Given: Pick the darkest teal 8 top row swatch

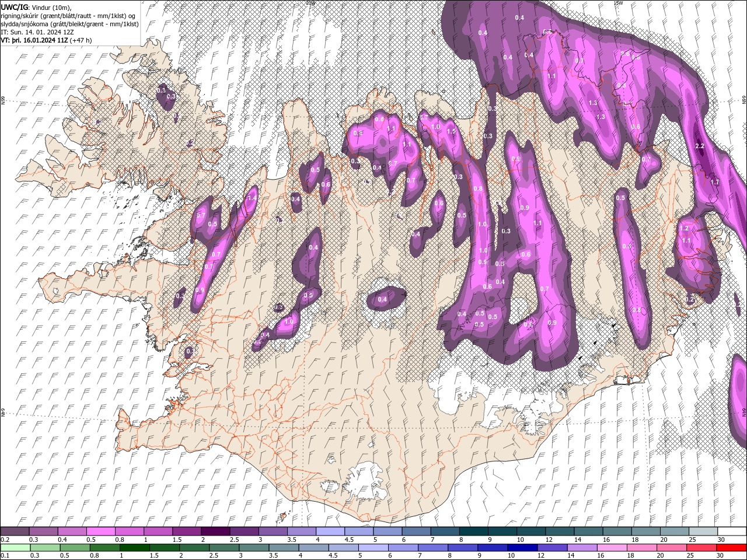Looking at the screenshot, I should coord(473,531).
